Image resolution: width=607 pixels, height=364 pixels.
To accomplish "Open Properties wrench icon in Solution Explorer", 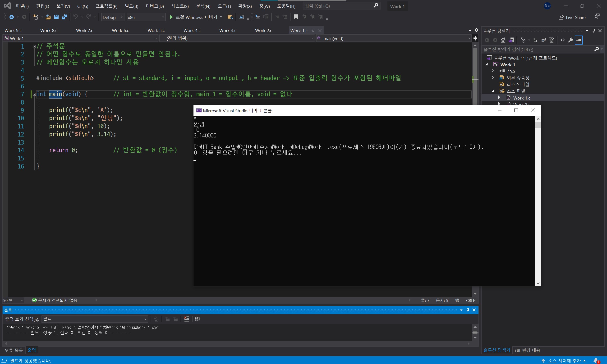I will click(570, 40).
